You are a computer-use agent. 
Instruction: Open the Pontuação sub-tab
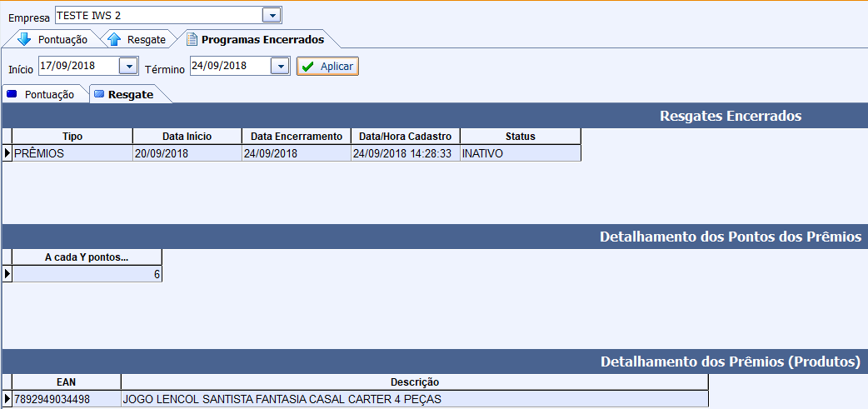tap(49, 94)
